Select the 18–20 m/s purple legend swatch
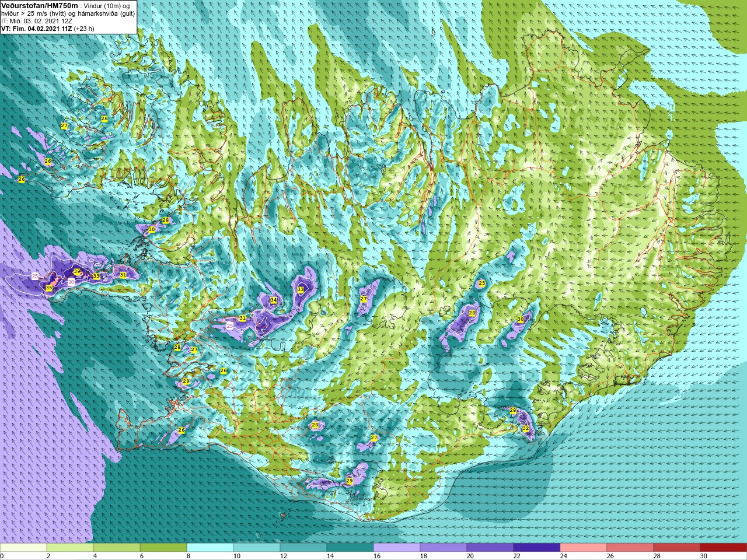This screenshot has width=747, height=560. tap(444, 548)
